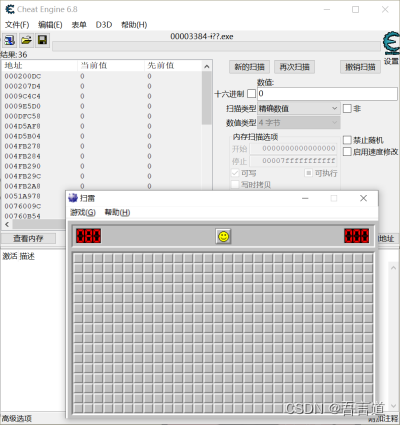Click the scan progress bar
This screenshot has width=401, height=426.
tap(216, 46)
